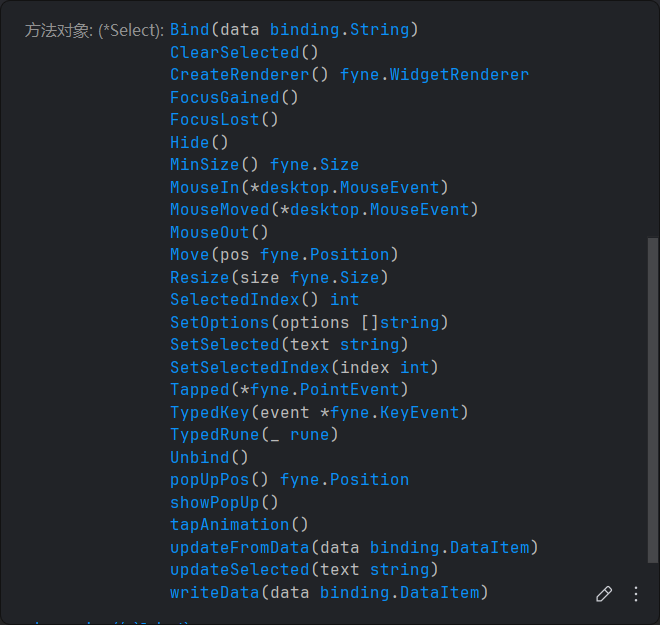
Task: Click the SelectedIndex method link
Action: coord(234,300)
